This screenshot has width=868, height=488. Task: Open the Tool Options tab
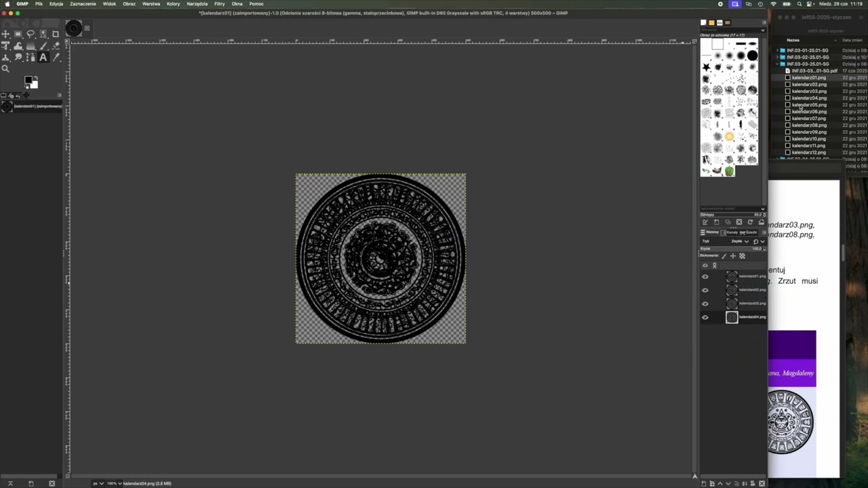pyautogui.click(x=3, y=96)
